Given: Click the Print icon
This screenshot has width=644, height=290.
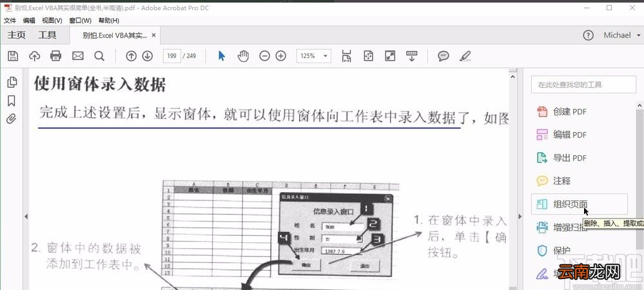Looking at the screenshot, I should (56, 56).
